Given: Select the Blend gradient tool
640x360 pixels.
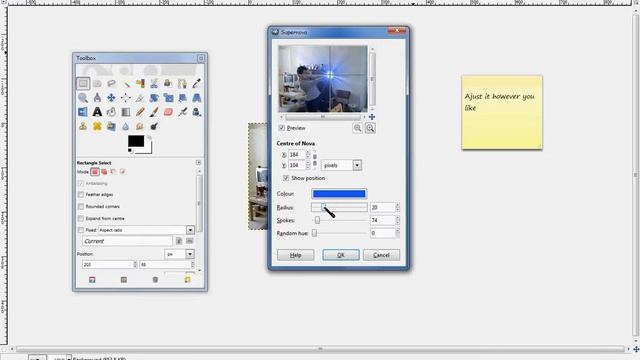Looking at the screenshot, I should pyautogui.click(x=126, y=112).
